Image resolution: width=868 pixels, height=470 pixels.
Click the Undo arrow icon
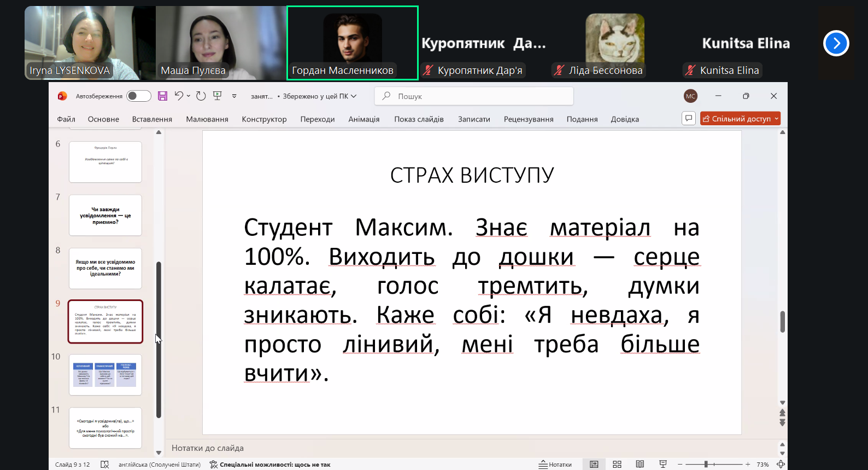tap(178, 96)
